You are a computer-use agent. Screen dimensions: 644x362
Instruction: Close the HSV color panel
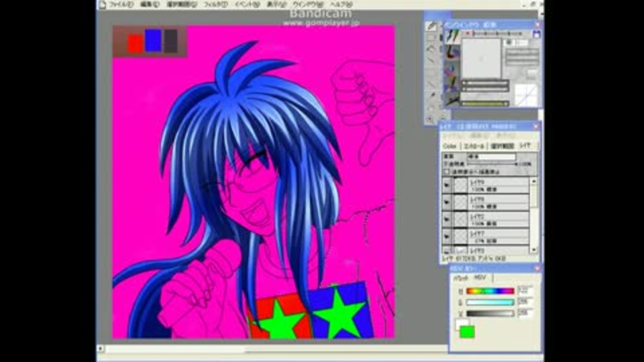[x=537, y=268]
